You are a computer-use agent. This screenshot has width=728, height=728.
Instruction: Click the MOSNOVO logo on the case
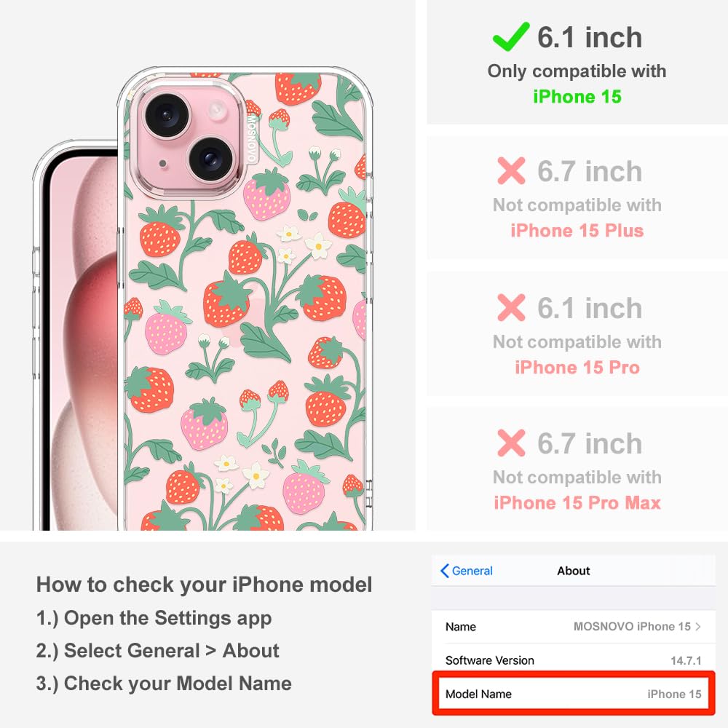click(x=251, y=138)
